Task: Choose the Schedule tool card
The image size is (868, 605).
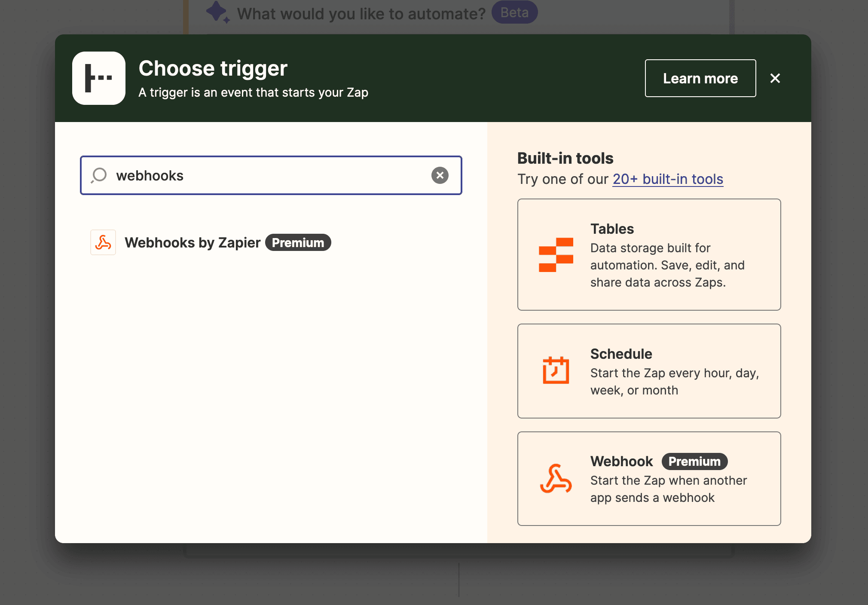Action: tap(649, 371)
